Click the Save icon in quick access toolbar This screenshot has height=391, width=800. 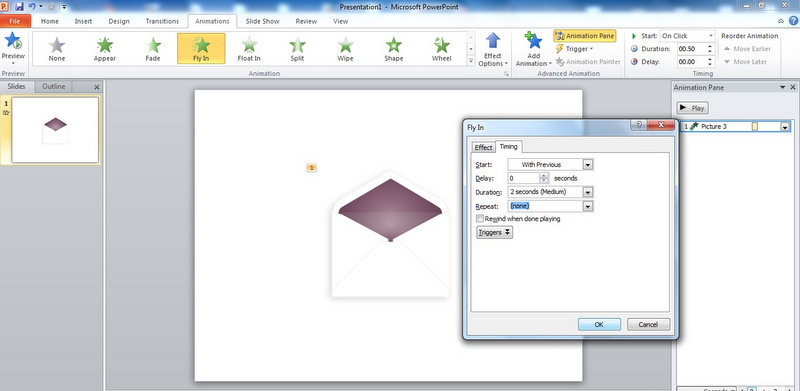(x=19, y=7)
